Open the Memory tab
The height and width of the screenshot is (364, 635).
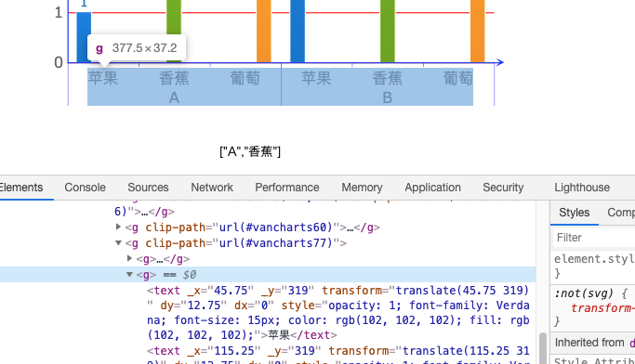tap(362, 188)
